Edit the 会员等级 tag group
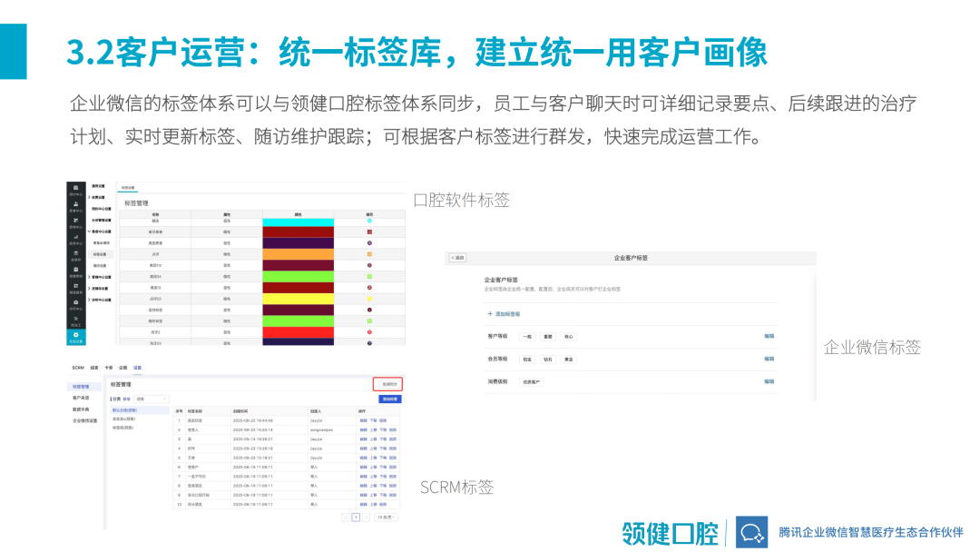The image size is (980, 552). click(769, 359)
